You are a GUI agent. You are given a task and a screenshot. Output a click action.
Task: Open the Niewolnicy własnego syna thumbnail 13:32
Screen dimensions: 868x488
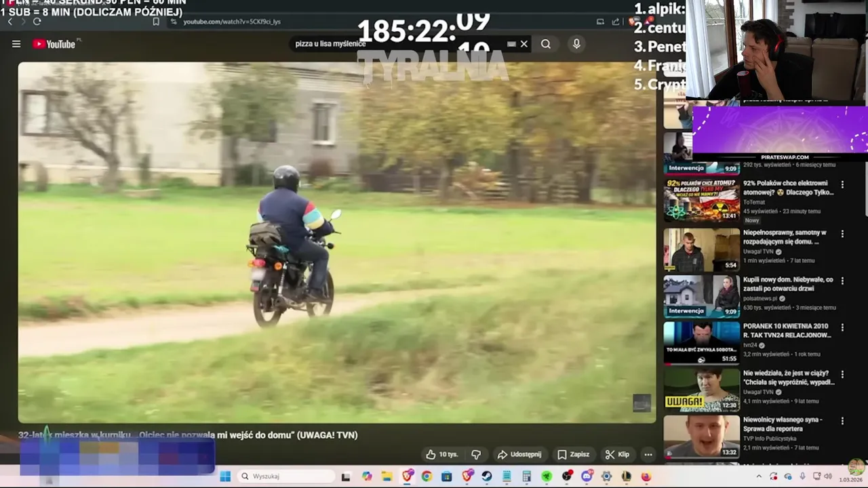pyautogui.click(x=701, y=436)
